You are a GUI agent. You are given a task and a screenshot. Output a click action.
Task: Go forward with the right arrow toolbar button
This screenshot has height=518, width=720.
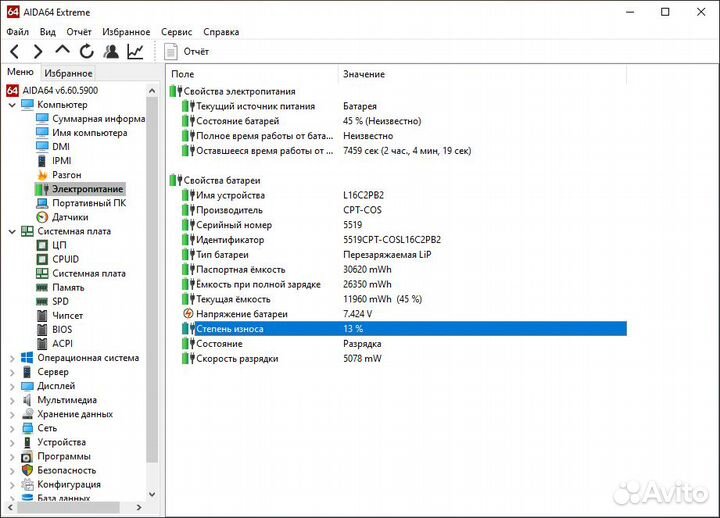click(38, 51)
